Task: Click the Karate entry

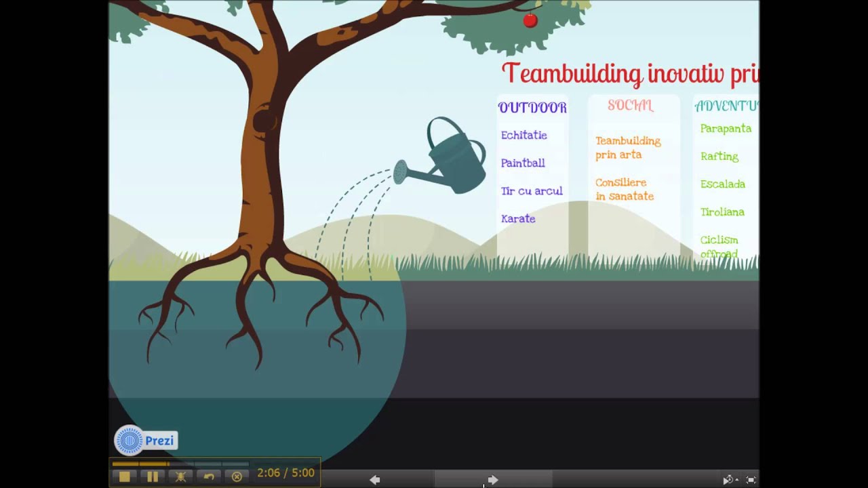Action: (x=518, y=219)
